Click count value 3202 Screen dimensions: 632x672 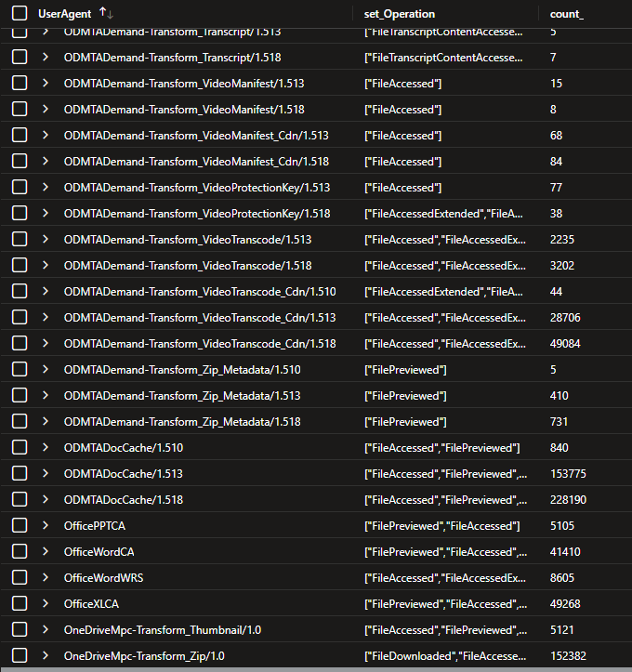(x=562, y=265)
